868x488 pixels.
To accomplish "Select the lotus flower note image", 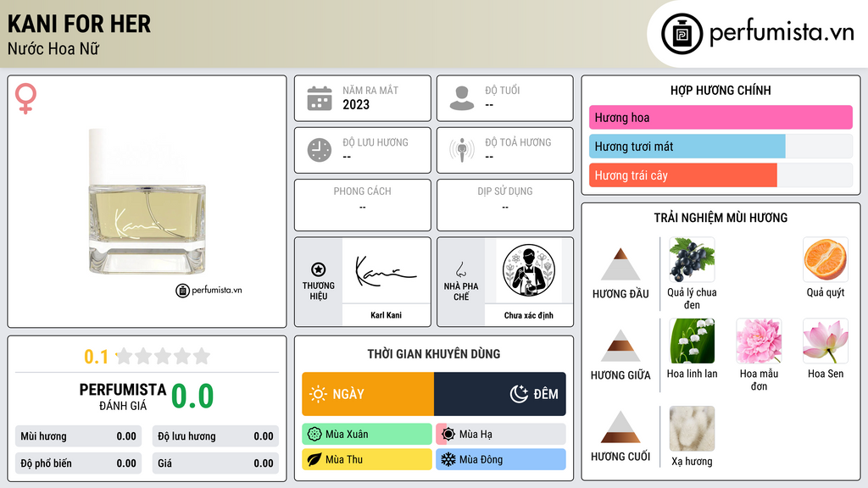I will [826, 341].
